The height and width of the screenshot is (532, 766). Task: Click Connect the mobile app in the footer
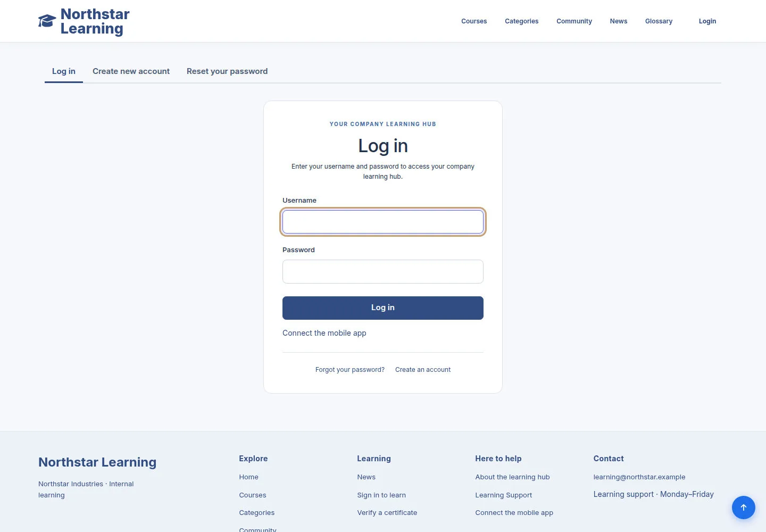tap(514, 513)
